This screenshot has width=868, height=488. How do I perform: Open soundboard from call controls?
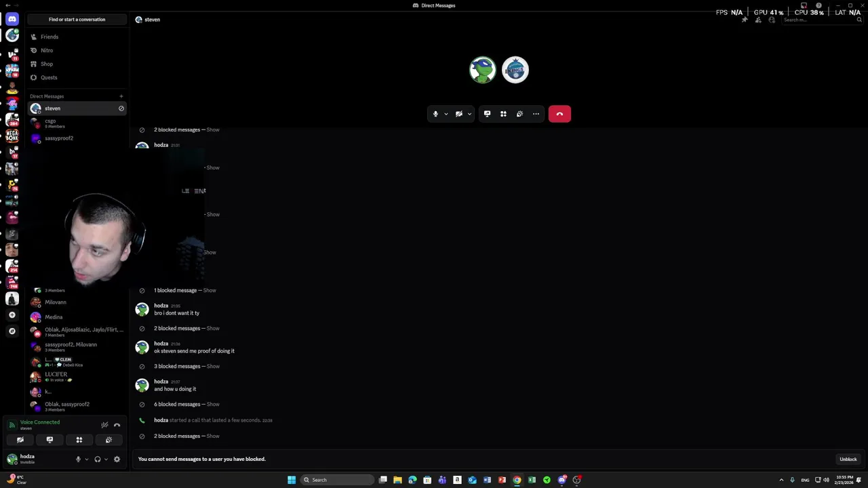519,114
